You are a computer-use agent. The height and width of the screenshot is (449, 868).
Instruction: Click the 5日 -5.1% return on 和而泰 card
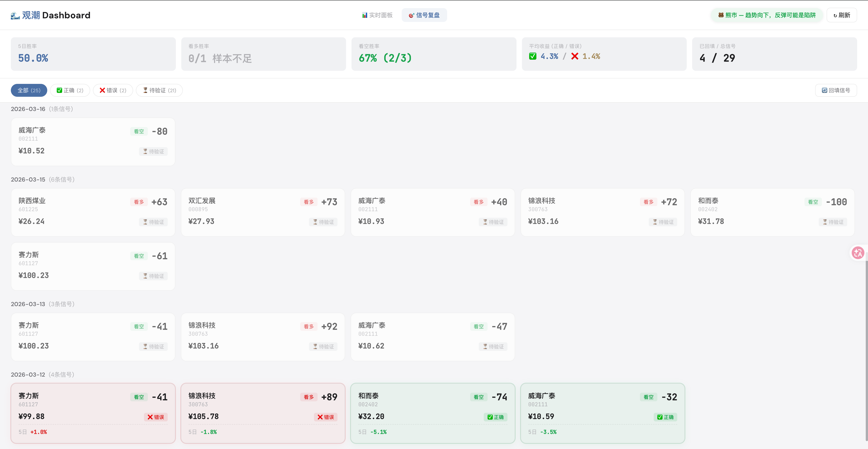pos(372,432)
